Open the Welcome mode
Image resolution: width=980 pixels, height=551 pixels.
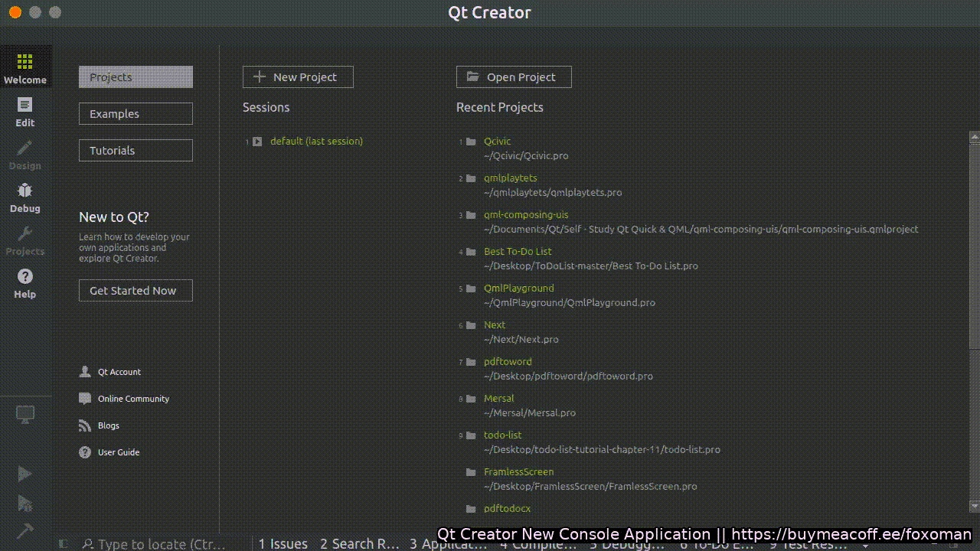tap(25, 67)
